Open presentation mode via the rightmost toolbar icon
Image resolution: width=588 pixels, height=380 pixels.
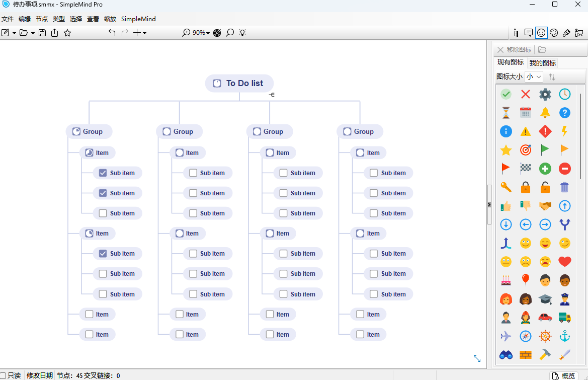point(579,32)
